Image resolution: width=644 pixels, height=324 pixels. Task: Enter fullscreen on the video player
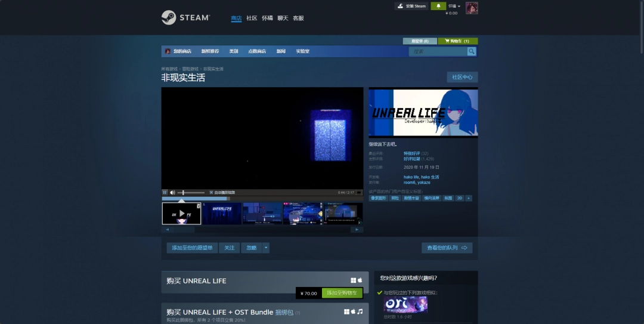pyautogui.click(x=359, y=193)
